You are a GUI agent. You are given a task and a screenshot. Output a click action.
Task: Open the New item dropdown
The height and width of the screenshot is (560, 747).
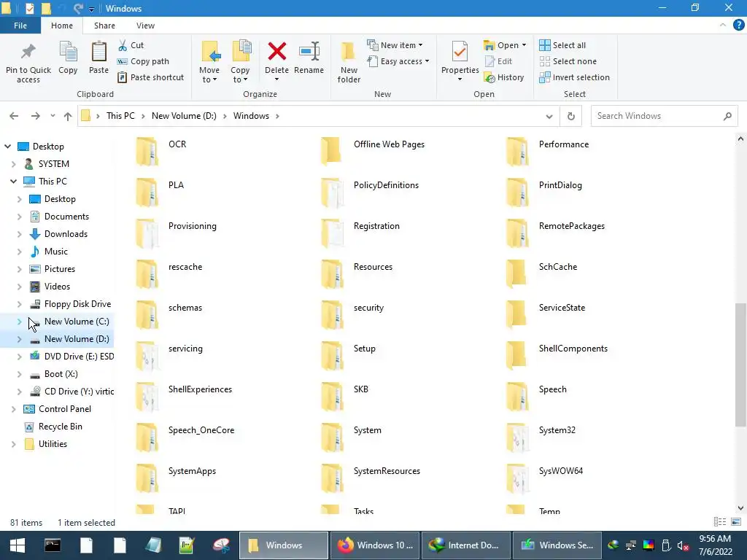tap(395, 45)
